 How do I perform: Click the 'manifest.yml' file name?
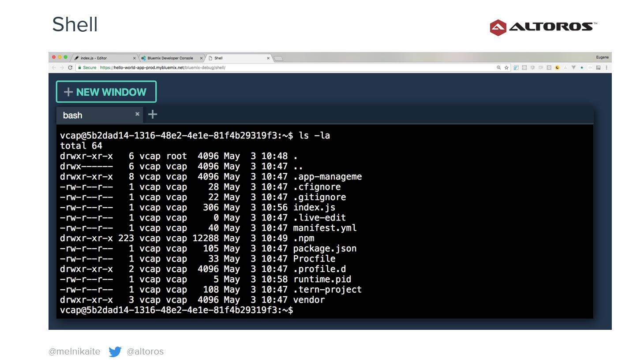(x=325, y=228)
